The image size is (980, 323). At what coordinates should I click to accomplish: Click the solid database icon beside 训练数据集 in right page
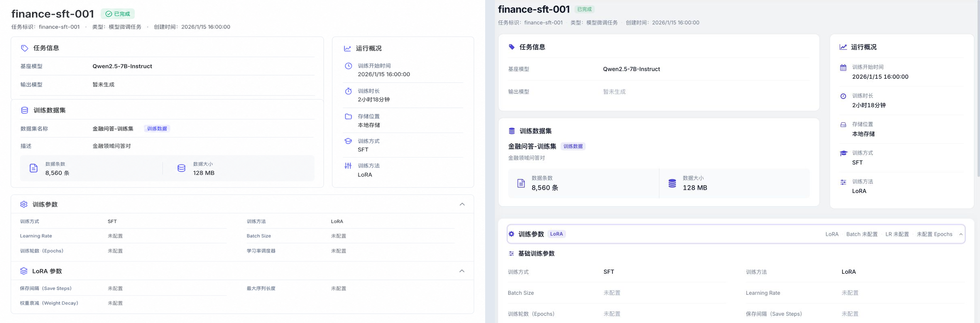click(x=511, y=131)
